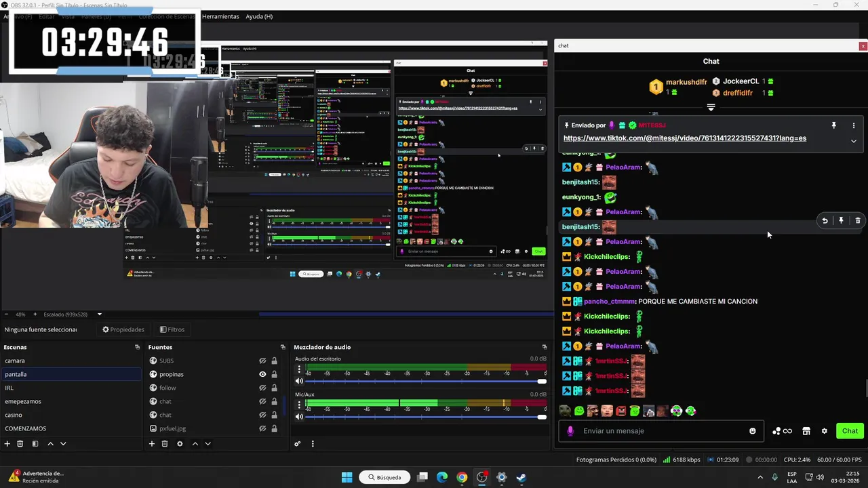
Task: Move the selected scene up
Action: click(50, 444)
